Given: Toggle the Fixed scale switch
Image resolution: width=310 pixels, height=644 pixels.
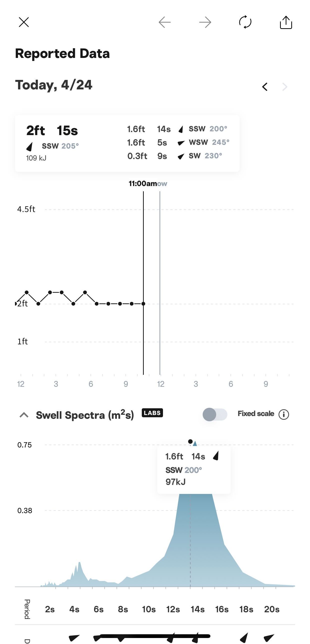Looking at the screenshot, I should (215, 414).
